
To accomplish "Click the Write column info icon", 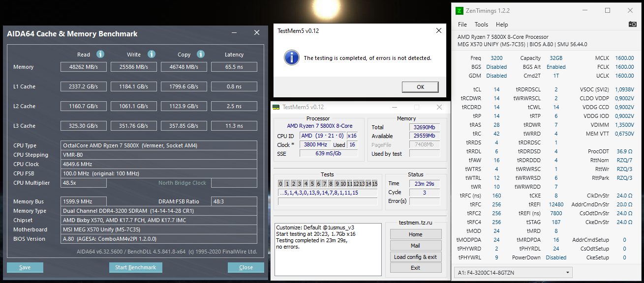I will coord(152,54).
